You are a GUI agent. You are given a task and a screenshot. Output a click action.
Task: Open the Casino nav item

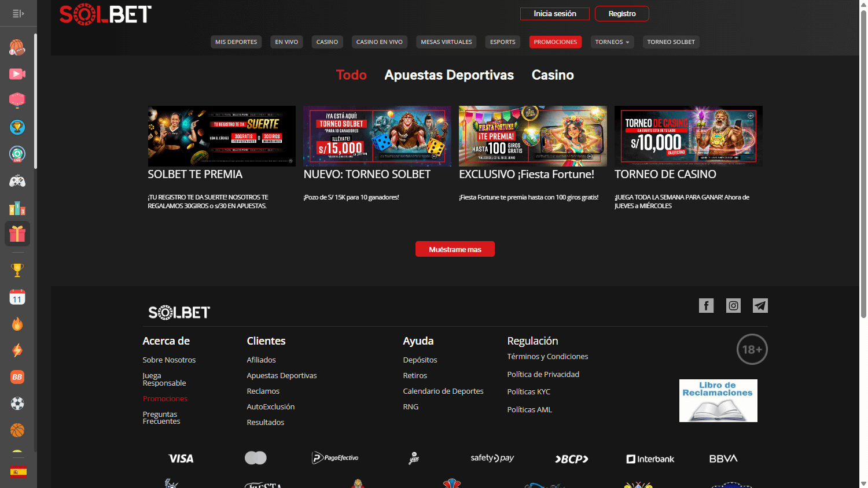click(327, 42)
